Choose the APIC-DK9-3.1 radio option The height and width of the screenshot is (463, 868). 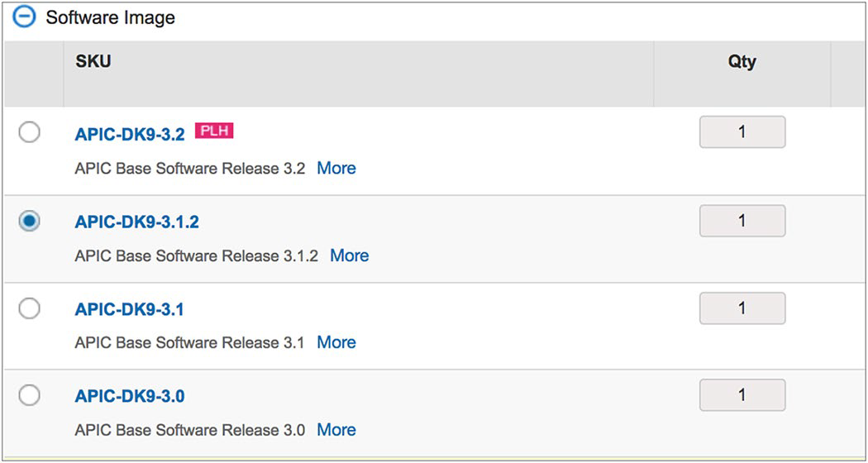pyautogui.click(x=29, y=308)
